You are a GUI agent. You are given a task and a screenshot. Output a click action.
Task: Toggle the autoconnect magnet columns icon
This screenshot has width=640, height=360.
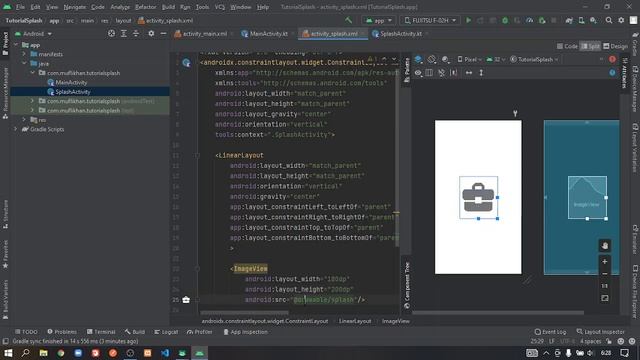pyautogui.click(x=429, y=73)
